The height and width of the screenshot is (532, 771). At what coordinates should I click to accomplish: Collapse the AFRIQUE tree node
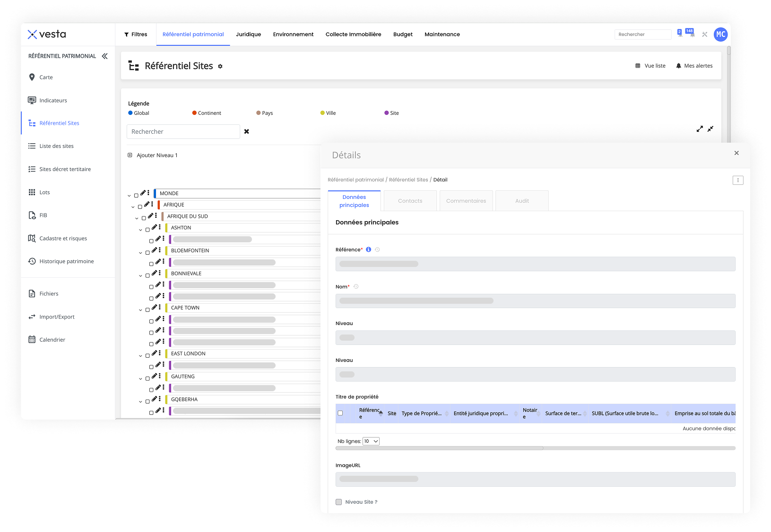tap(133, 207)
